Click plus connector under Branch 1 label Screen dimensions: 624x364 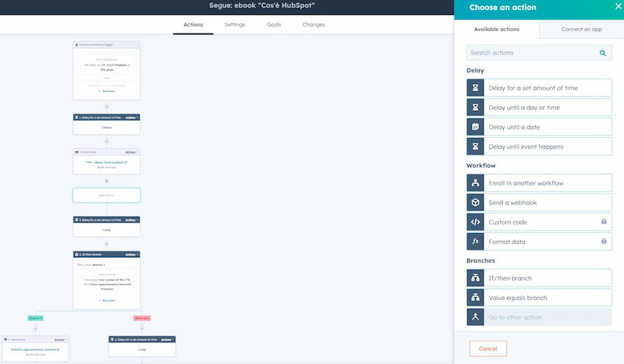pos(35,329)
